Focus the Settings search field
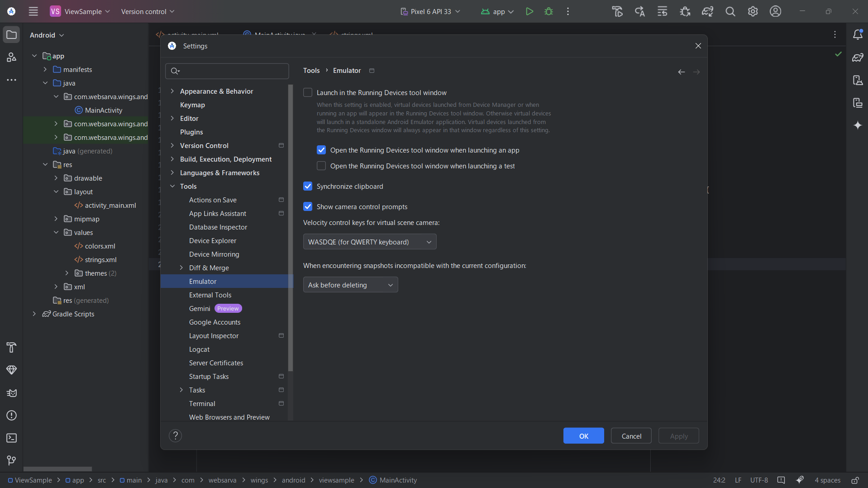Viewport: 868px width, 488px height. (x=227, y=71)
